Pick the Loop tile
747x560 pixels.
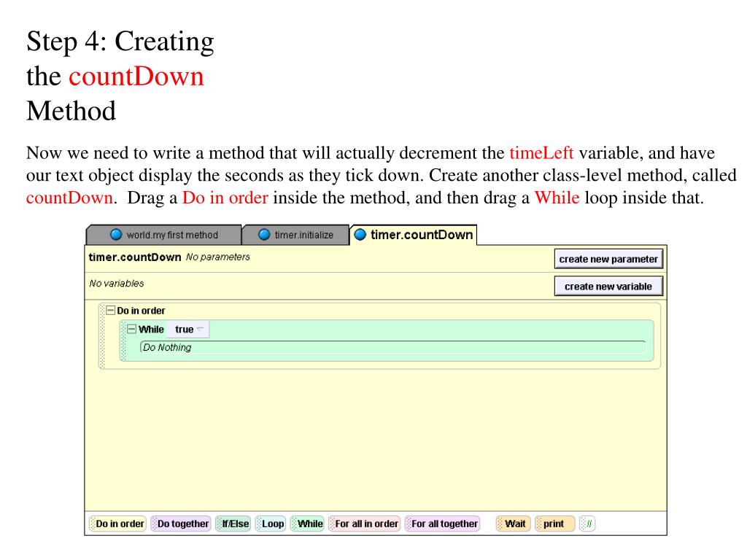click(270, 524)
